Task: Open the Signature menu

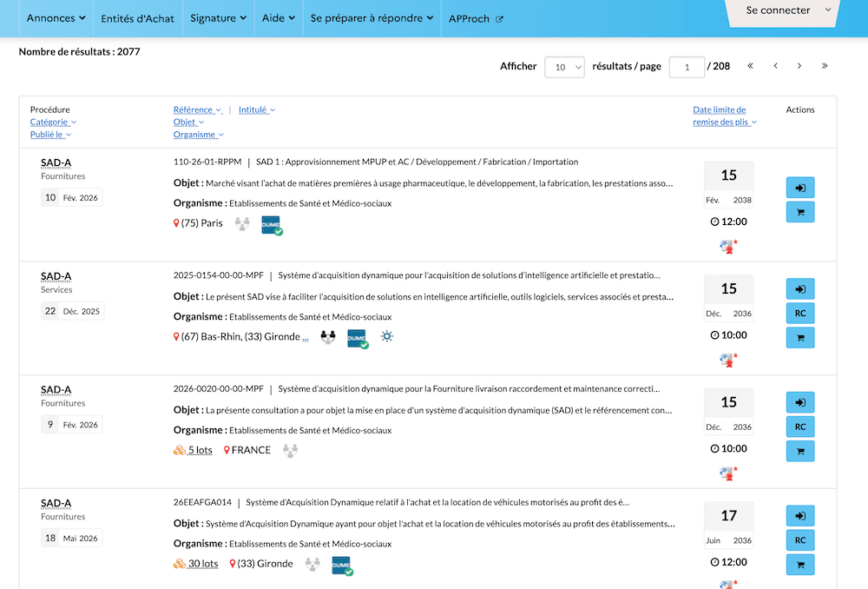Action: [218, 18]
